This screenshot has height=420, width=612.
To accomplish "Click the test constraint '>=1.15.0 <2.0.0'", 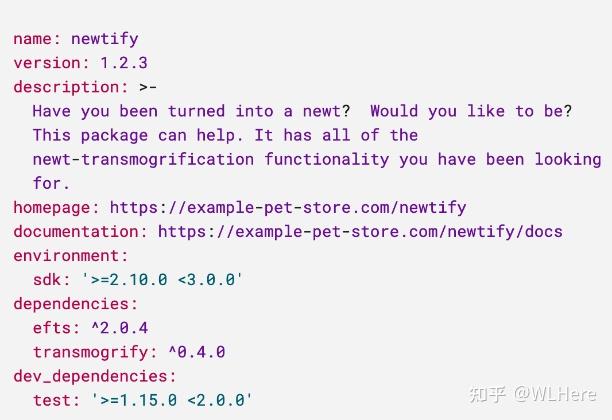I will click(172, 400).
